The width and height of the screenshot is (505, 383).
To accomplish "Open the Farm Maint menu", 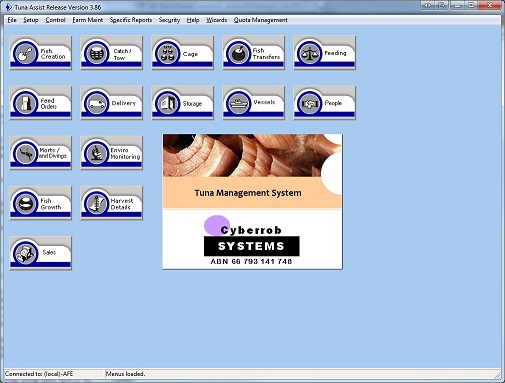I will coord(88,20).
